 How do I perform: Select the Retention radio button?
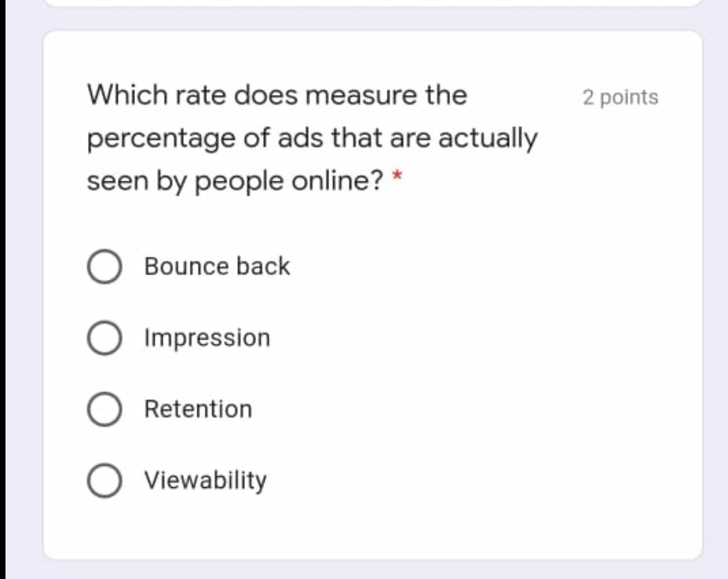104,409
